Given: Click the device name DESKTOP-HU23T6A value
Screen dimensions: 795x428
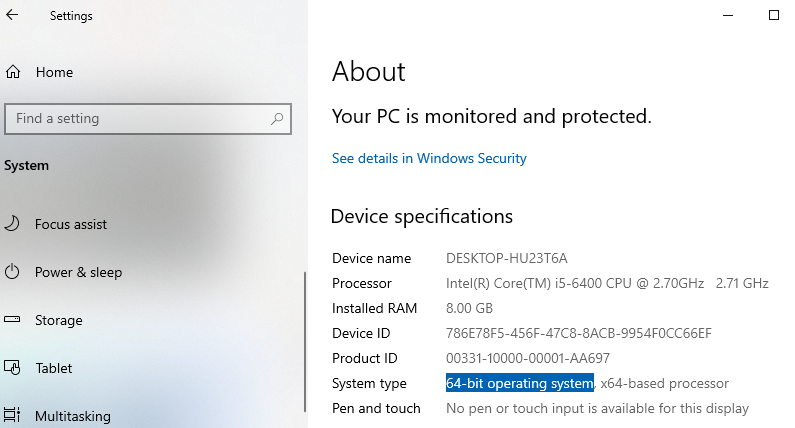Looking at the screenshot, I should click(507, 258).
